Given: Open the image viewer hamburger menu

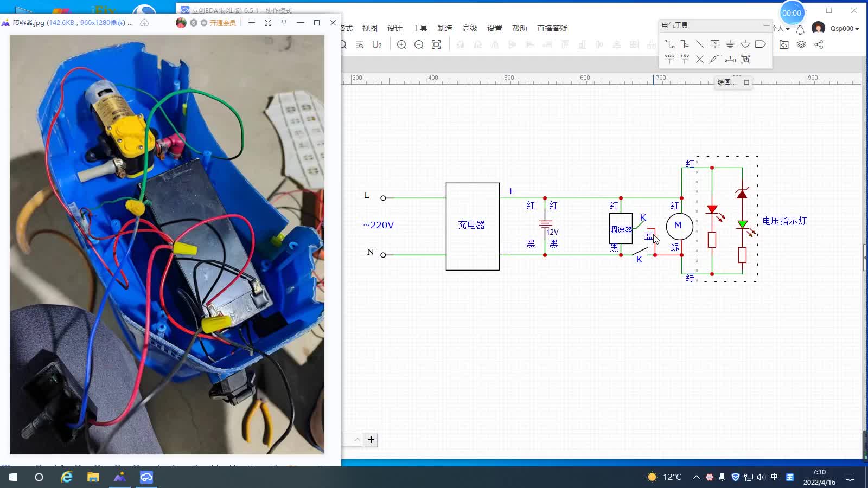Looking at the screenshot, I should coord(252,23).
